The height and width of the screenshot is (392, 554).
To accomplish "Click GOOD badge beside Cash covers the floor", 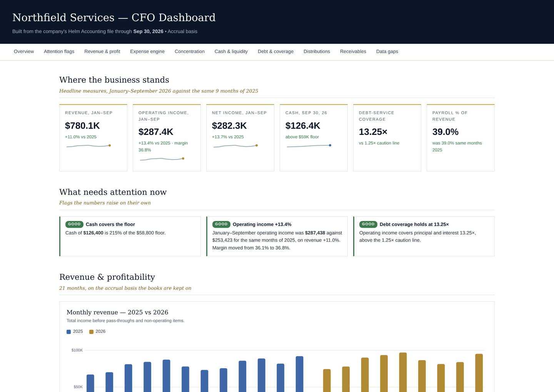I will pyautogui.click(x=74, y=224).
